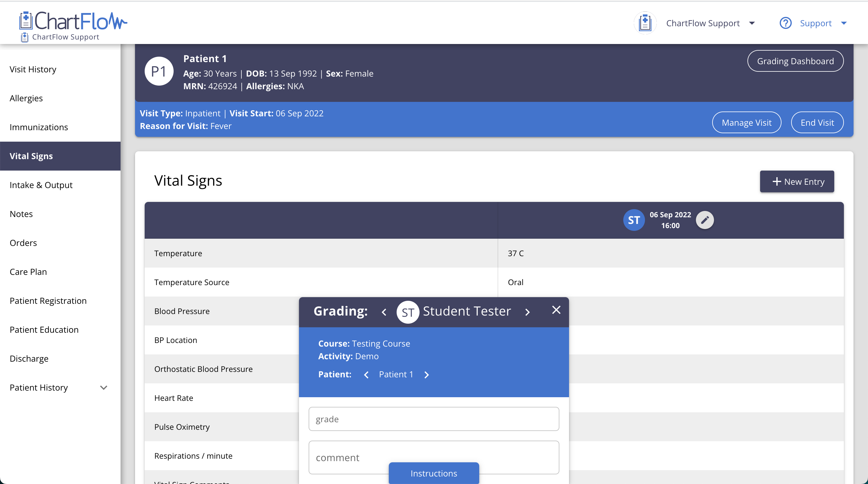
Task: Click the P1 patient avatar
Action: (x=159, y=71)
